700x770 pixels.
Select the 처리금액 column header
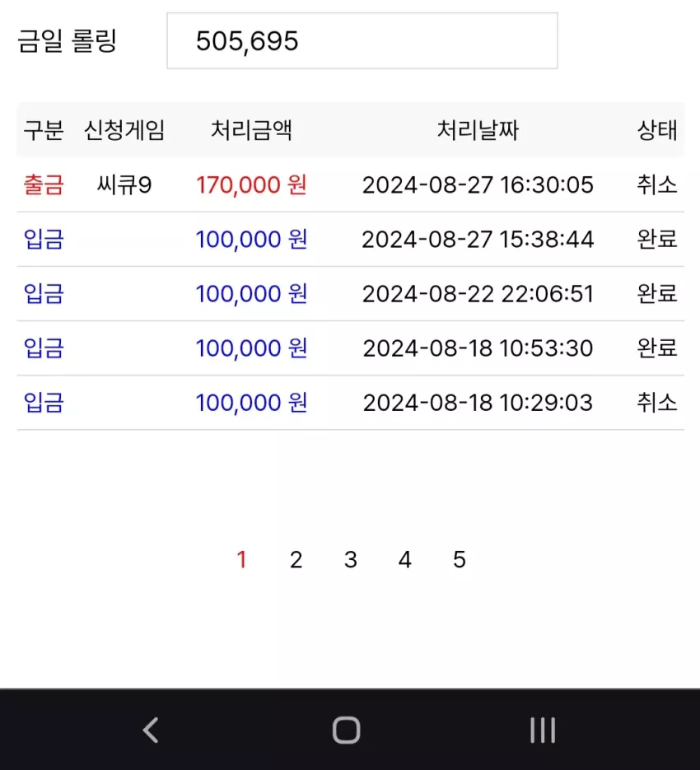(251, 130)
